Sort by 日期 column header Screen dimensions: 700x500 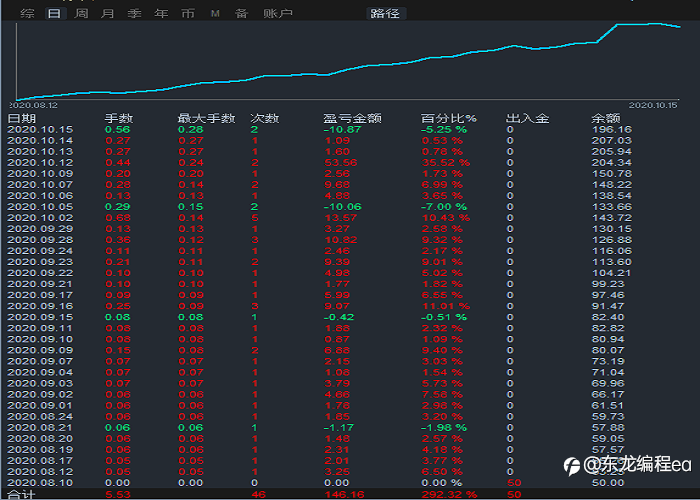point(21,119)
